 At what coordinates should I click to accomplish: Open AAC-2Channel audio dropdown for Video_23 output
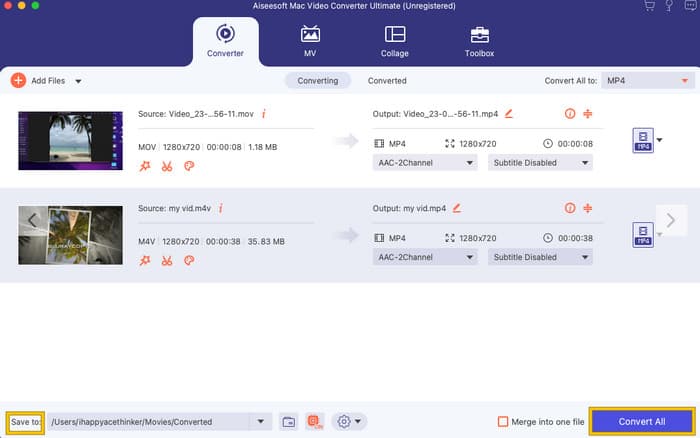425,163
